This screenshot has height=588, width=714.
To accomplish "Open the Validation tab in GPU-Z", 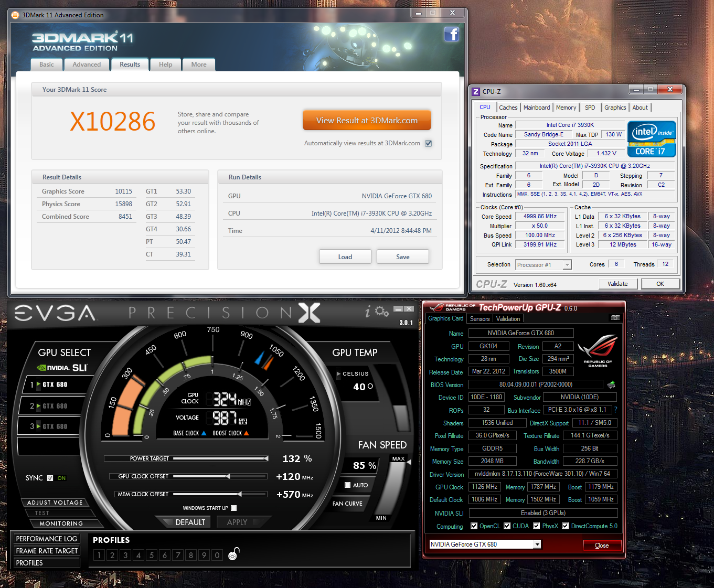I will click(x=508, y=319).
